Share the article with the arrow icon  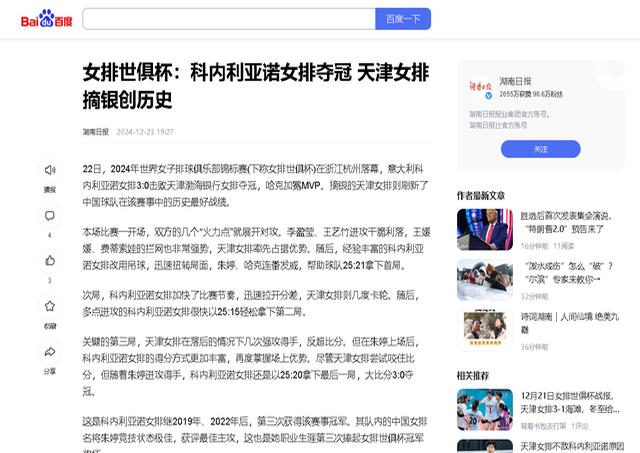(50, 351)
